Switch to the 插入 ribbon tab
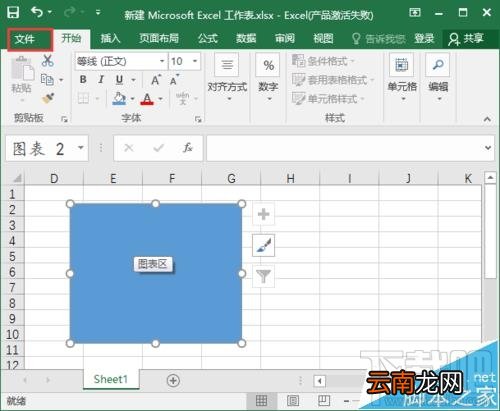Screen dimensions: 500x411 [x=110, y=39]
